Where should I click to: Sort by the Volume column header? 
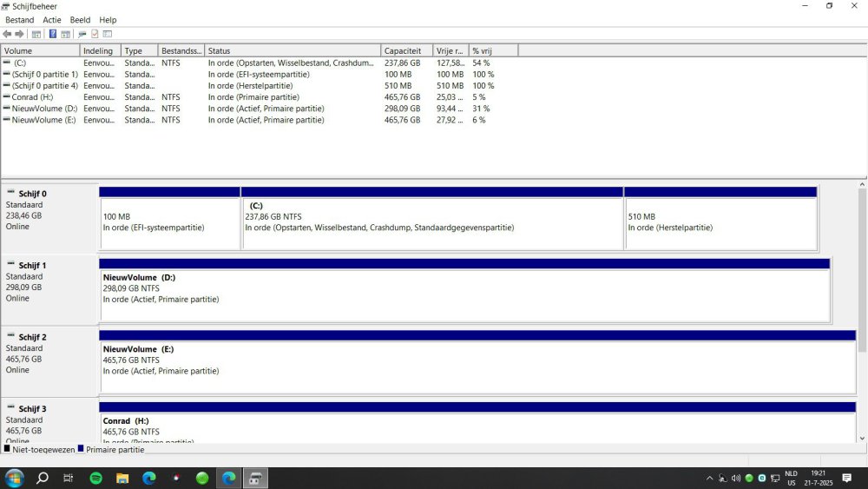pyautogui.click(x=41, y=50)
